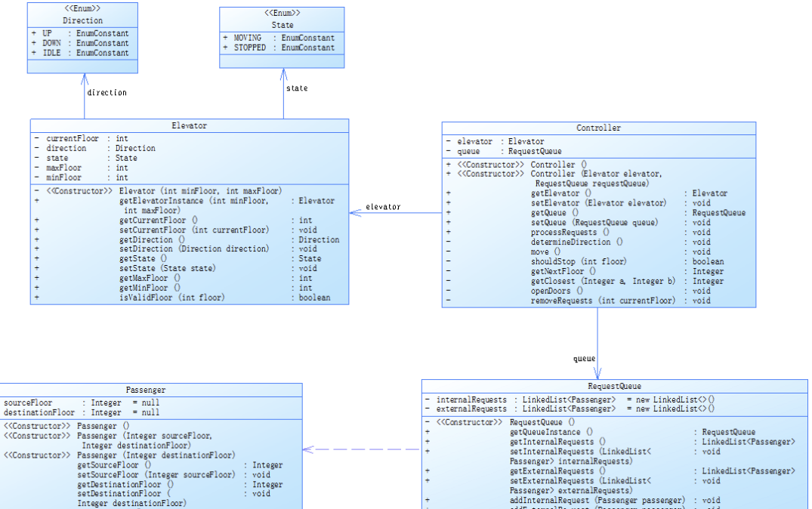Select the getSourceFloor () operation
The width and height of the screenshot is (812, 509).
181,465
